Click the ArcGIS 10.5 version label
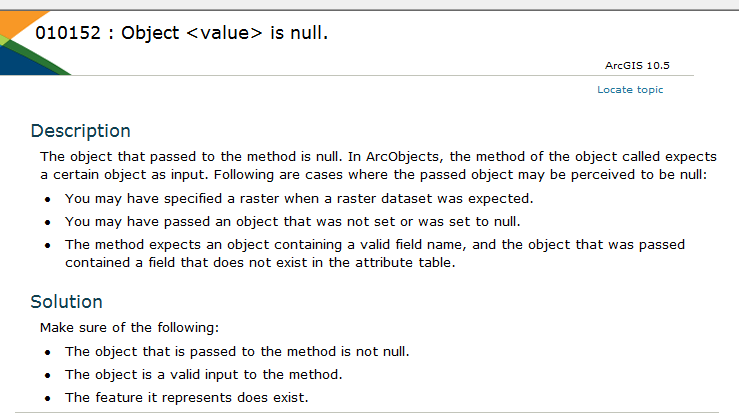The height and width of the screenshot is (417, 739). click(636, 65)
